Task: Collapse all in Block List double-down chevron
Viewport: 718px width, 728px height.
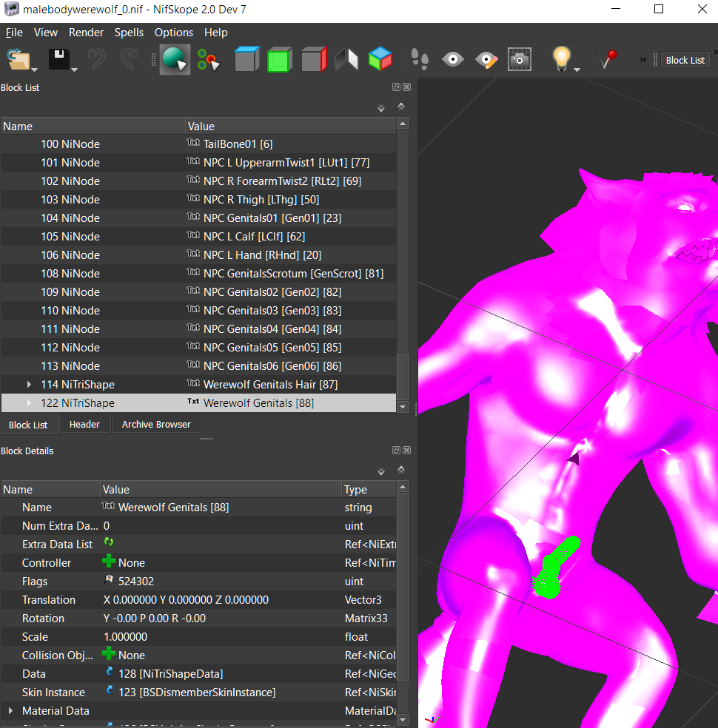Action: pyautogui.click(x=380, y=108)
